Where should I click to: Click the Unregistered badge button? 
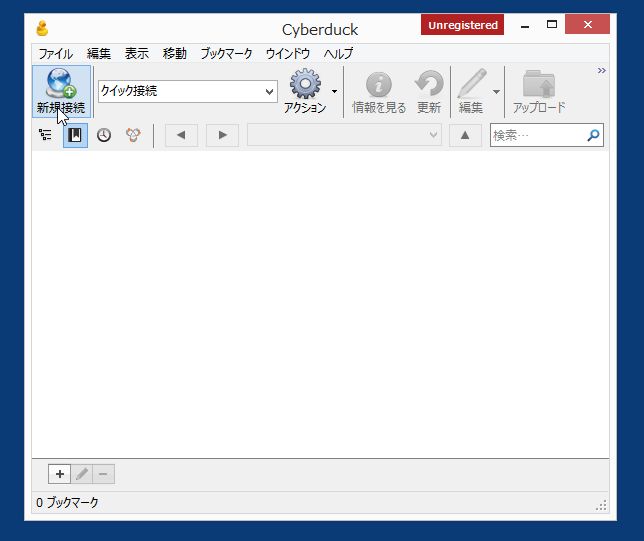(462, 25)
